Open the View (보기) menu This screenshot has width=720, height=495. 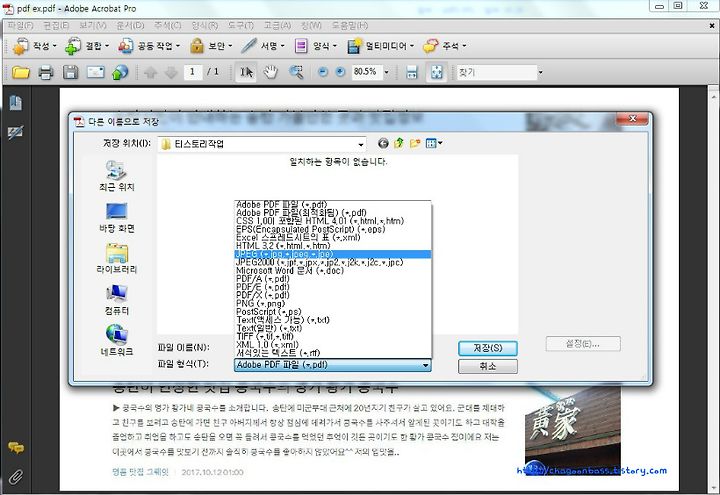93,25
